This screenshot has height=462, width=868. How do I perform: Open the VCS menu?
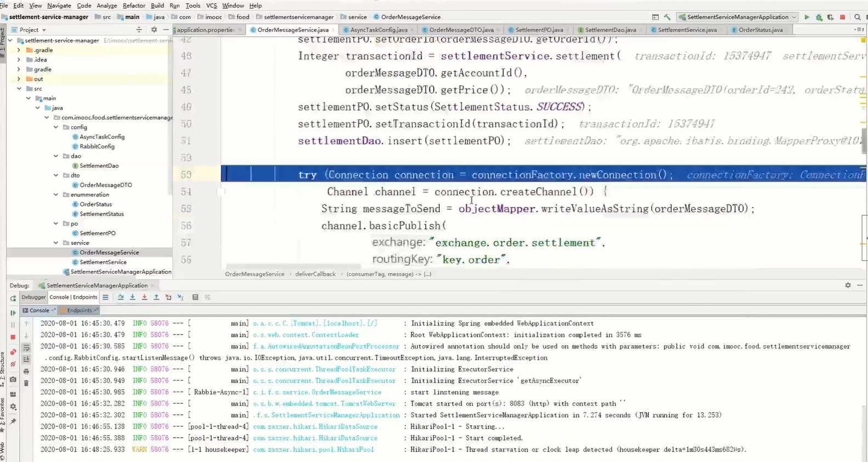pyautogui.click(x=211, y=5)
